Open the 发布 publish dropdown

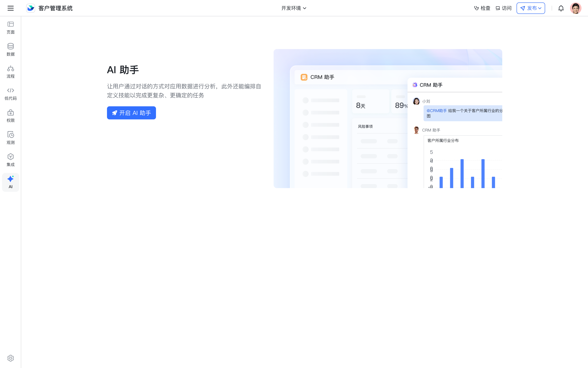tap(531, 8)
